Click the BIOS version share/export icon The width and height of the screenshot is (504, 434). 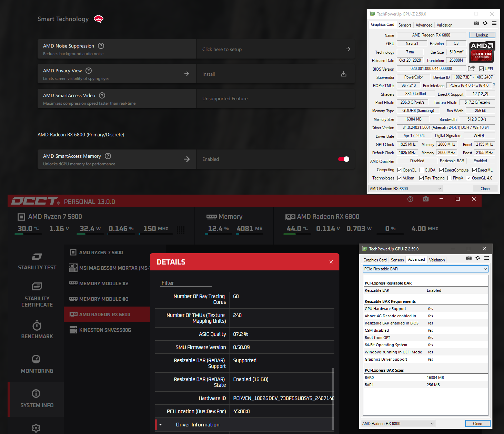point(471,69)
